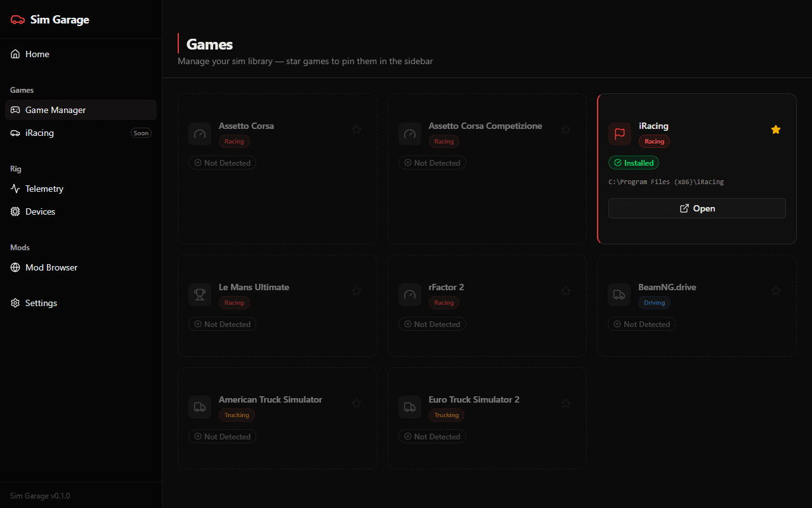Star the Assetto Corsa game
Image resolution: width=812 pixels, height=508 pixels.
(357, 130)
